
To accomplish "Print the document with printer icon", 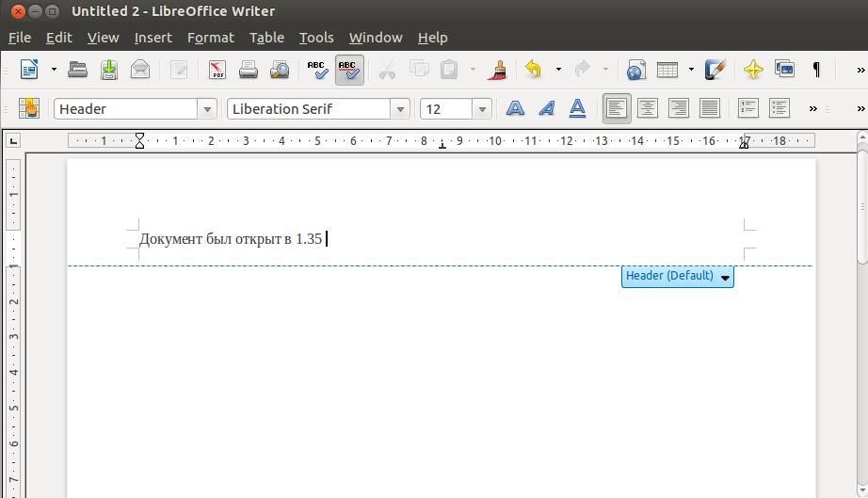I will tap(248, 70).
